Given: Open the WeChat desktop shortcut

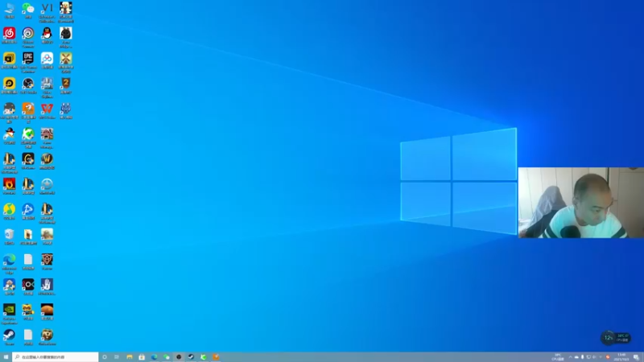Looking at the screenshot, I should (28, 10).
